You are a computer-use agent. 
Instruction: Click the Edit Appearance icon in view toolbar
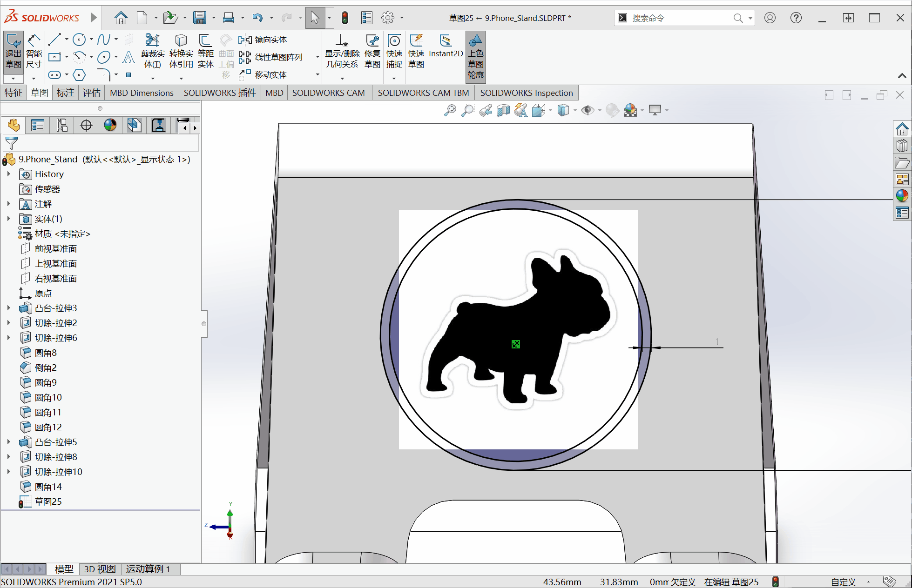coord(612,110)
